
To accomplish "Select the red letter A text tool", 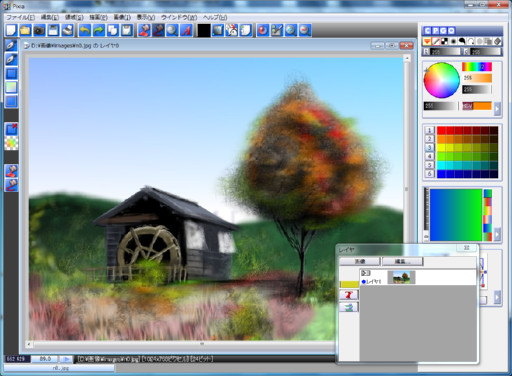I will (186, 31).
